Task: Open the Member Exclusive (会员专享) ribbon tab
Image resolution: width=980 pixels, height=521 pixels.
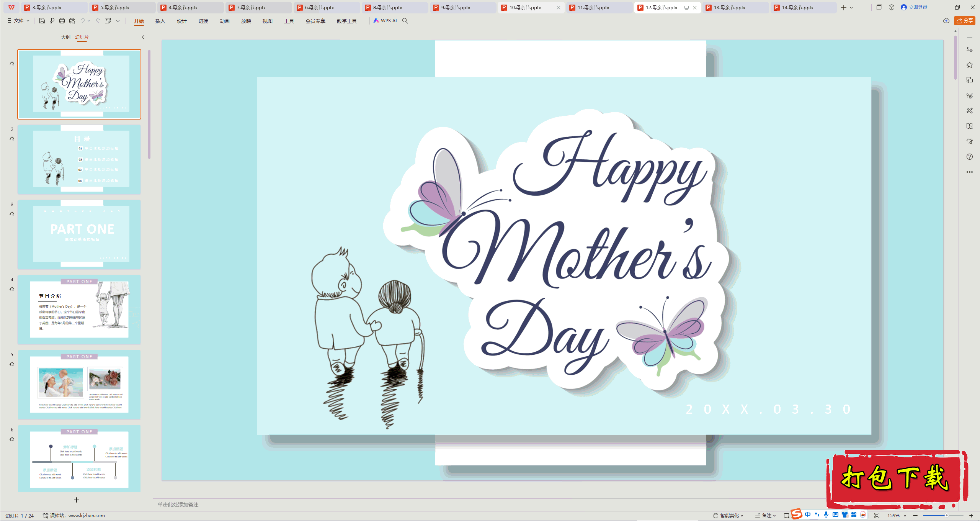Action: tap(315, 21)
